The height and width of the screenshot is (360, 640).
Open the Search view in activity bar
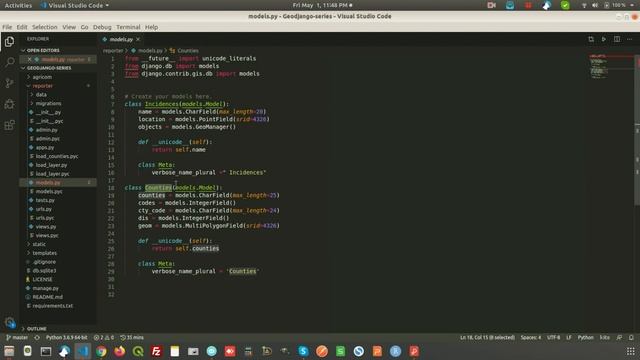pos(9,62)
